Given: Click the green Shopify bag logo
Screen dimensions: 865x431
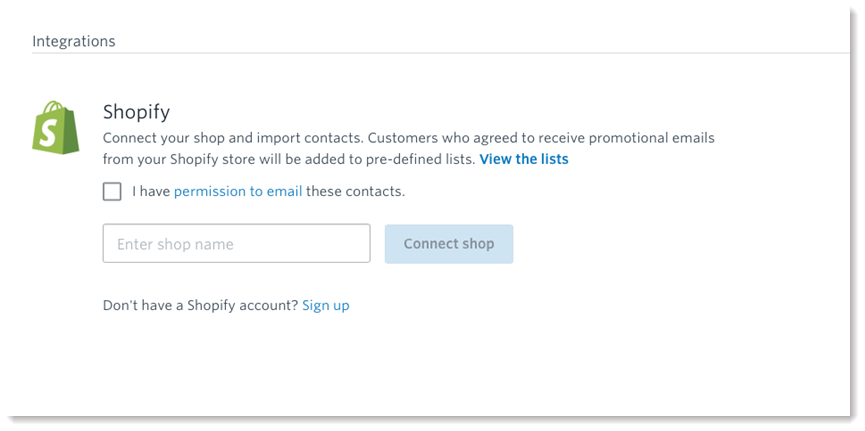Looking at the screenshot, I should (56, 127).
